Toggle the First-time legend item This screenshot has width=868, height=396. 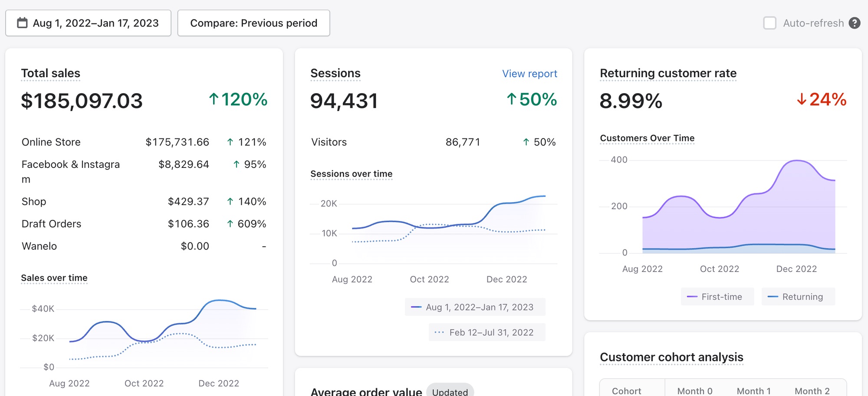coord(717,297)
